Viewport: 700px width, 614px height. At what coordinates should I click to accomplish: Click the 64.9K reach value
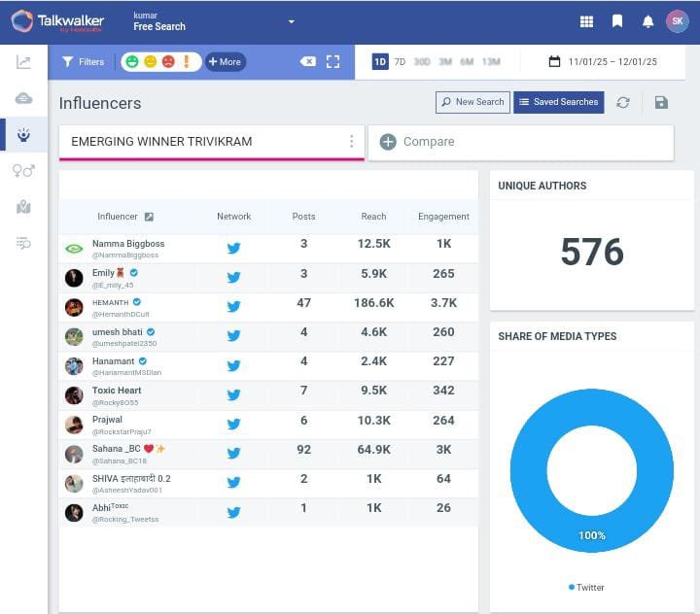374,450
